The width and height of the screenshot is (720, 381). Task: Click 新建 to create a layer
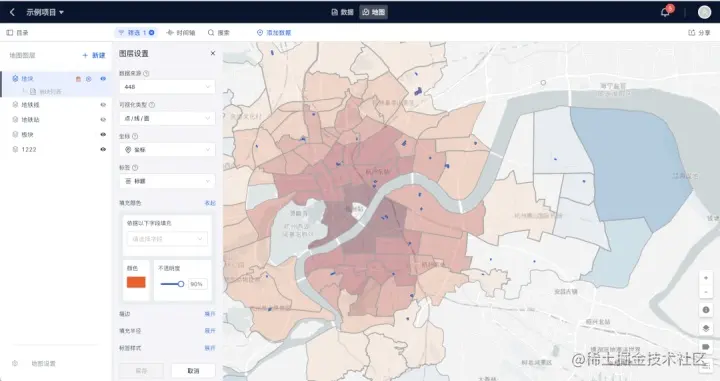click(x=94, y=55)
